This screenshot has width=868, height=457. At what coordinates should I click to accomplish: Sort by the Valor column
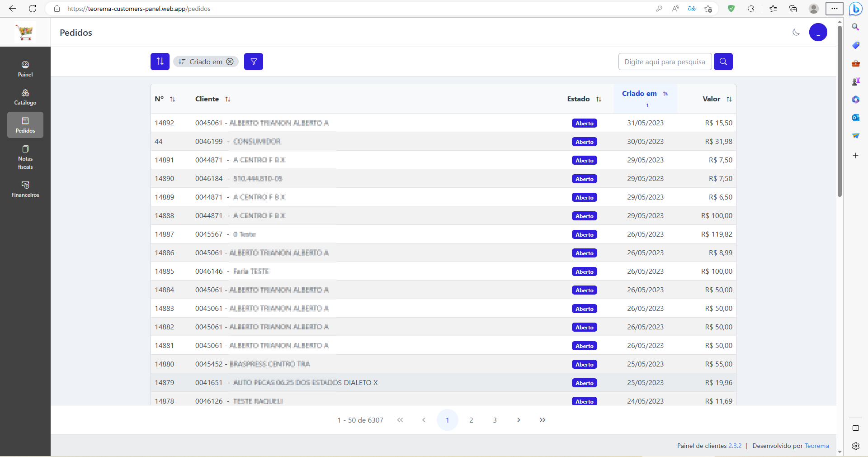pyautogui.click(x=729, y=99)
